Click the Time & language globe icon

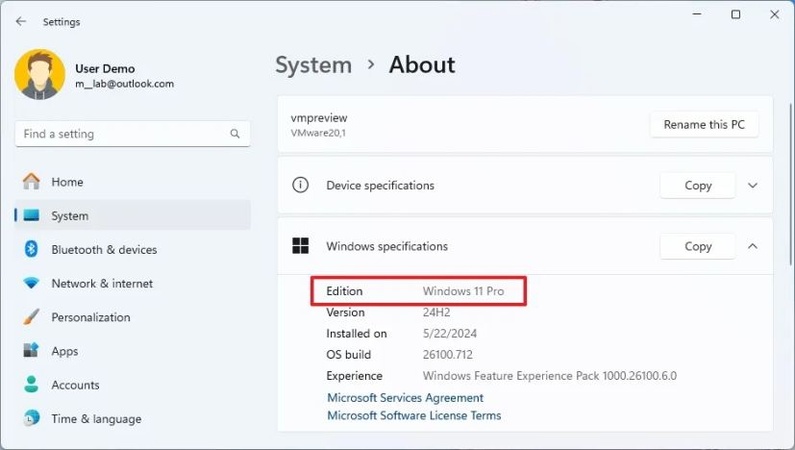[31, 418]
